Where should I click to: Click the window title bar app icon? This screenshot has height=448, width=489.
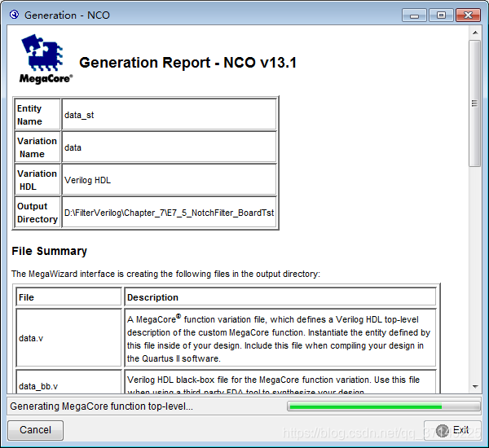pos(14,15)
